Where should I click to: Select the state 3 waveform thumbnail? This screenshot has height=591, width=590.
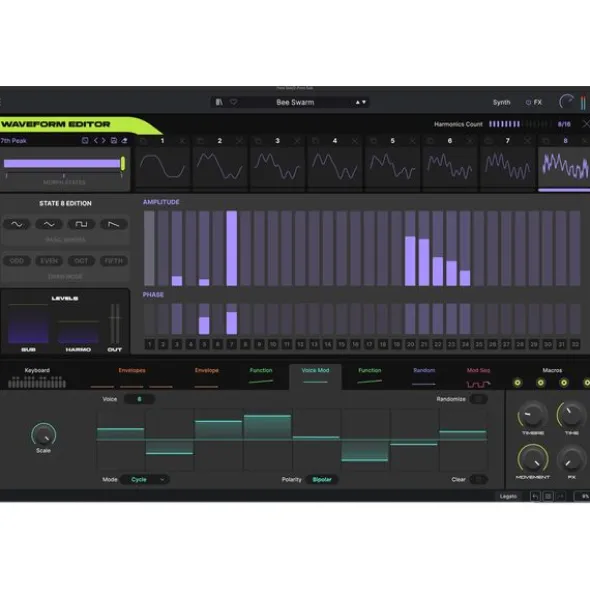[277, 166]
